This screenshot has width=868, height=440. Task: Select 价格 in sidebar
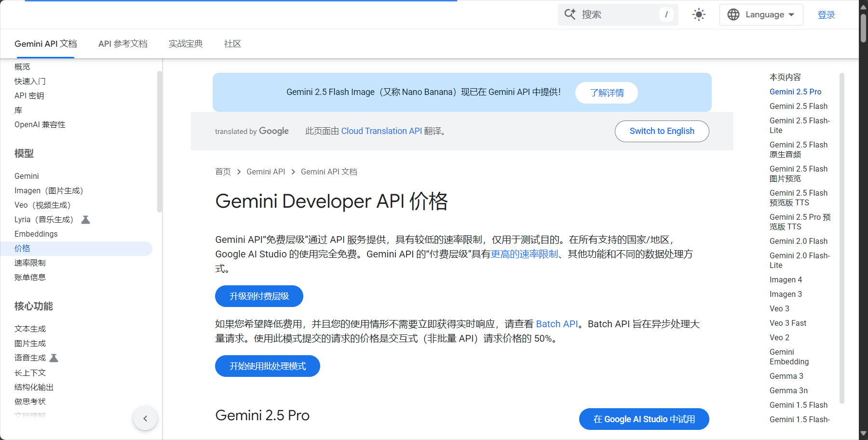tap(76, 249)
